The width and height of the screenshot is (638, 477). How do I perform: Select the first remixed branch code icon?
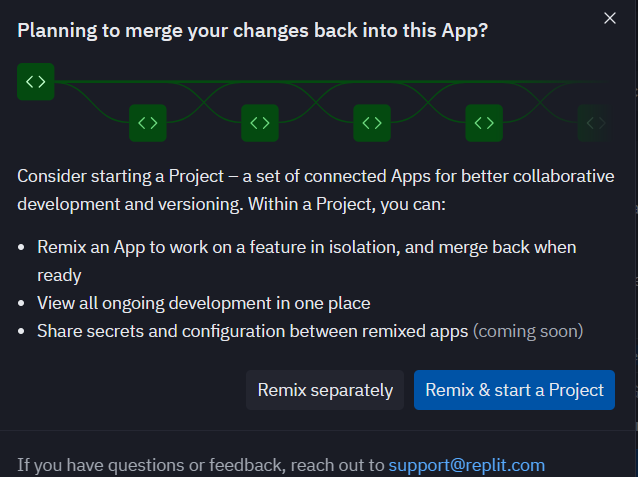click(148, 123)
